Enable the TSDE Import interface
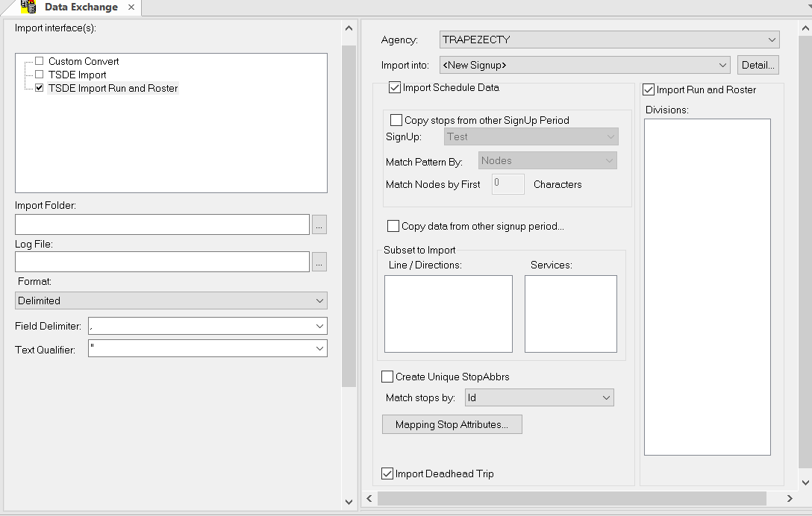The width and height of the screenshot is (812, 516). click(40, 74)
